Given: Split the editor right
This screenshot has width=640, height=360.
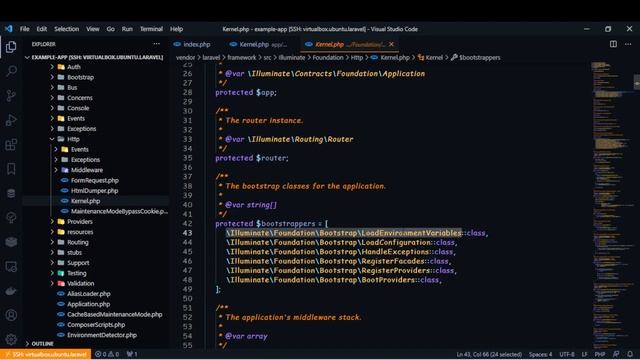Looking at the screenshot, I should coord(613,44).
